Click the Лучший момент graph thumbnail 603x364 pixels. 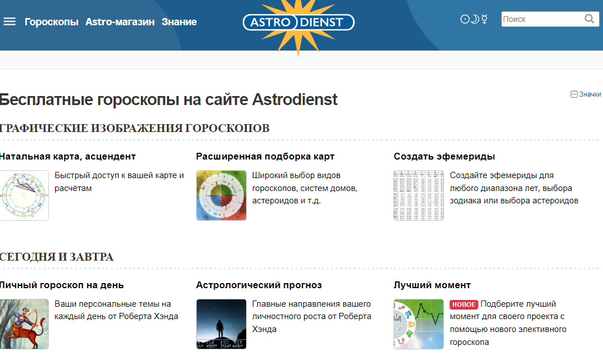pyautogui.click(x=419, y=324)
